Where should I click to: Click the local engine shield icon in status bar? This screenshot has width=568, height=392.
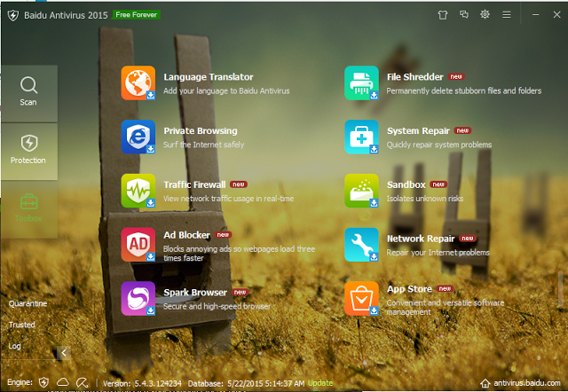click(43, 382)
